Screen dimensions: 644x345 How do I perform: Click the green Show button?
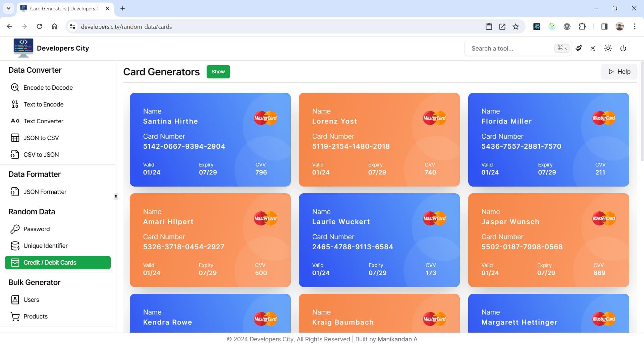point(218,72)
